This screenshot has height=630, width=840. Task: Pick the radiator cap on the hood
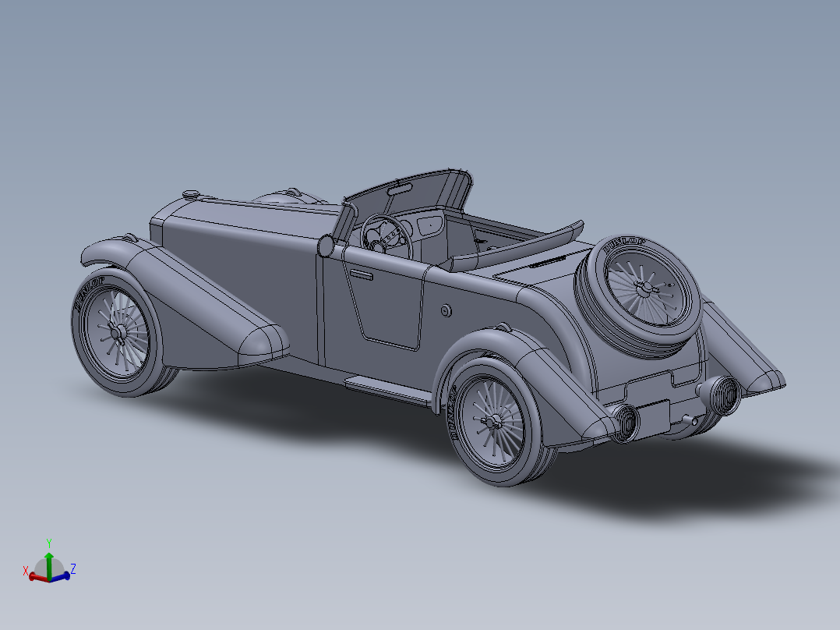tap(191, 193)
